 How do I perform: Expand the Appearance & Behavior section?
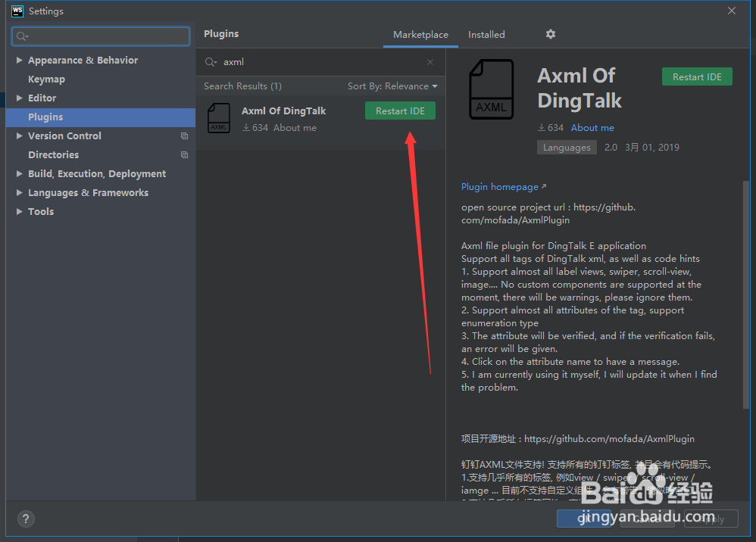(19, 60)
